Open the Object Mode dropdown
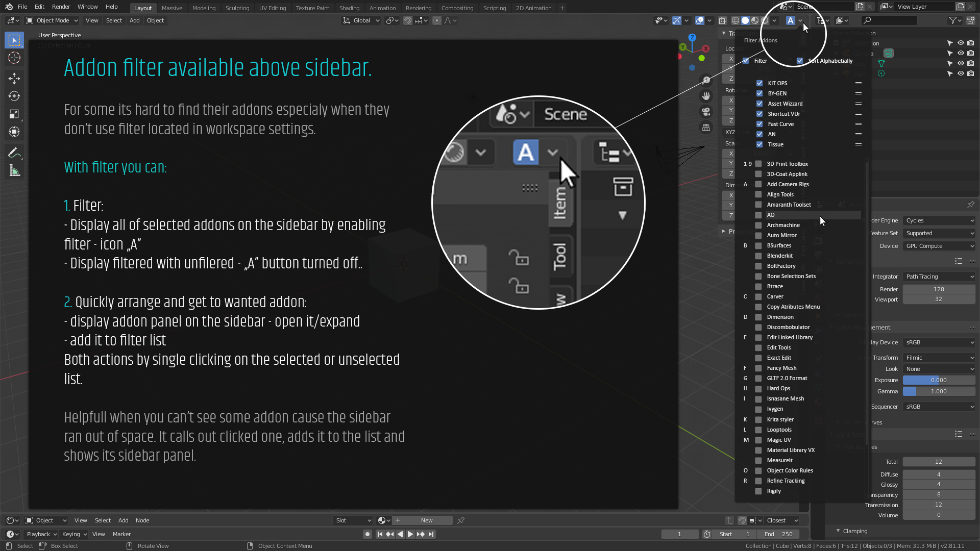 (52, 20)
